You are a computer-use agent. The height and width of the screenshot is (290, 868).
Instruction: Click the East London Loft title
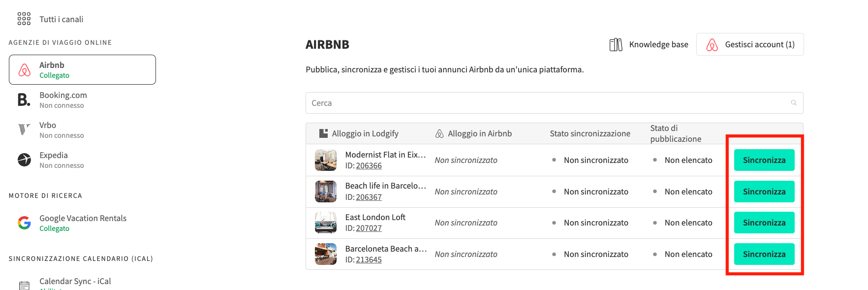coord(375,217)
